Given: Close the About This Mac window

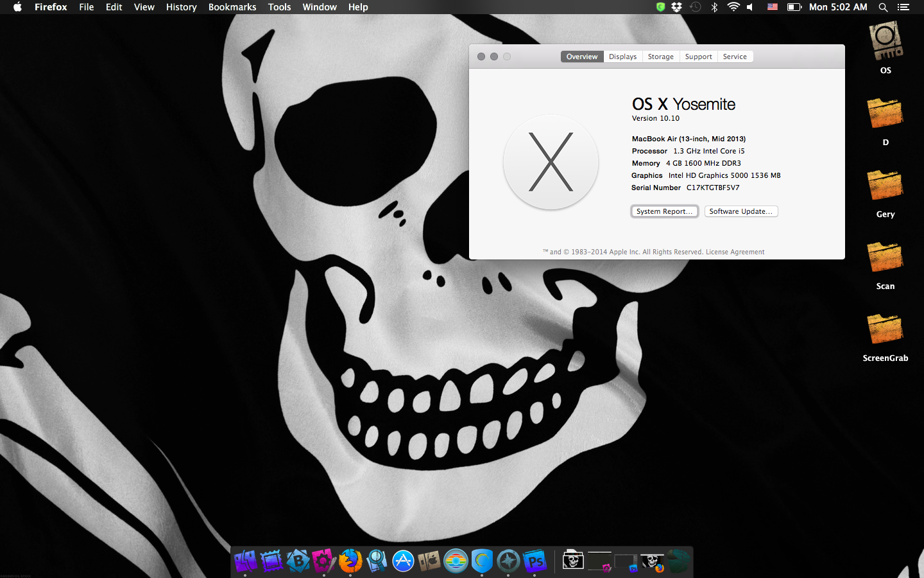Looking at the screenshot, I should (x=481, y=57).
